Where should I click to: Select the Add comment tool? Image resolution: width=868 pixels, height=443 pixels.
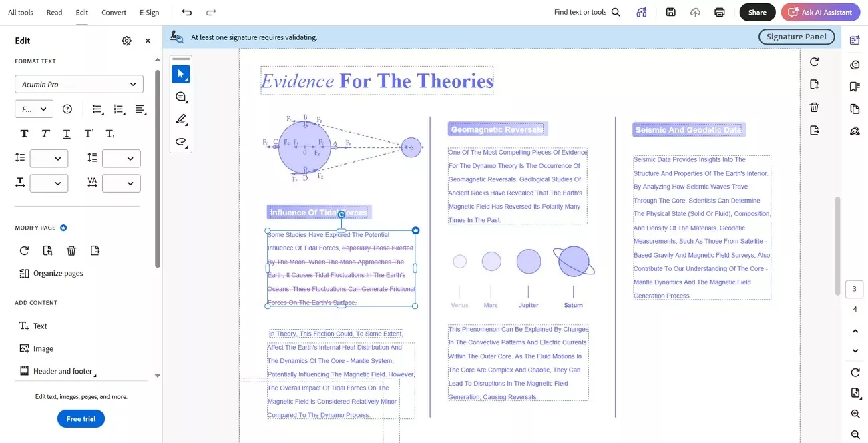(x=180, y=97)
